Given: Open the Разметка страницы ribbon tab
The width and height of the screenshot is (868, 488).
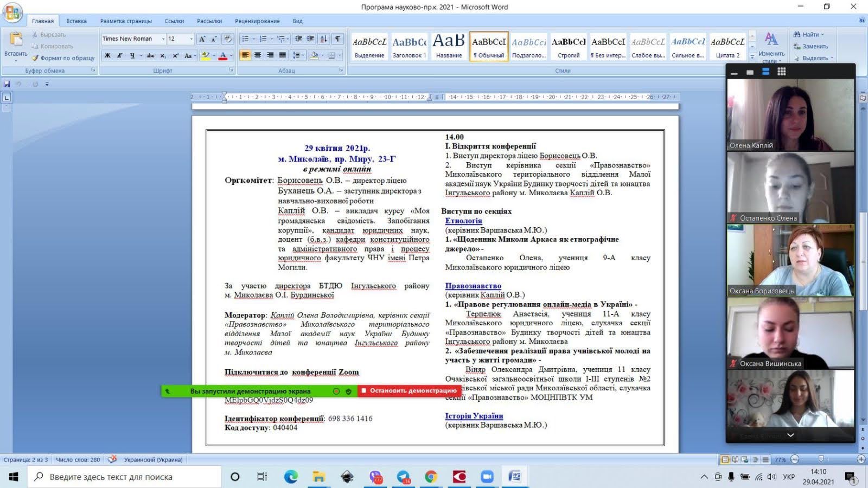Looking at the screenshot, I should pyautogui.click(x=126, y=21).
